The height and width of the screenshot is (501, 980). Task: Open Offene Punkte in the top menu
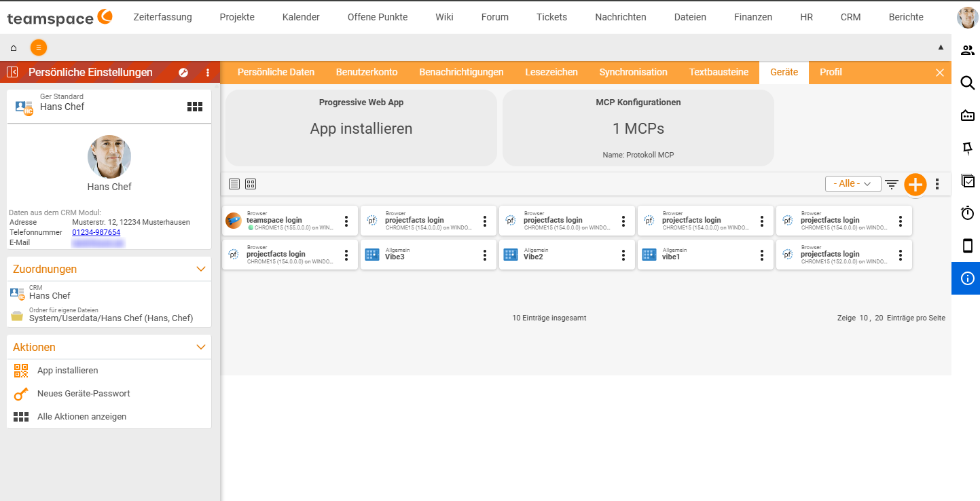point(378,17)
